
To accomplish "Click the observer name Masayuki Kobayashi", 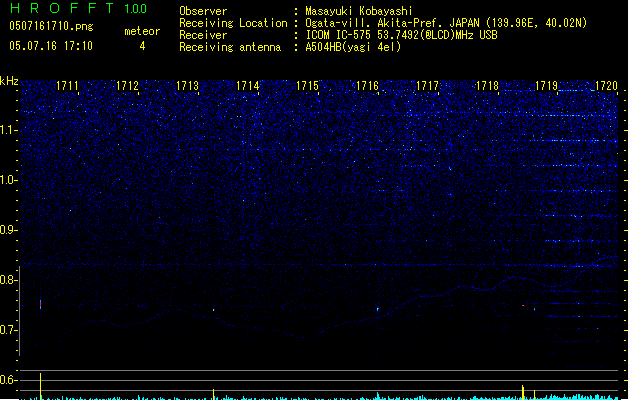I will click(x=359, y=11).
